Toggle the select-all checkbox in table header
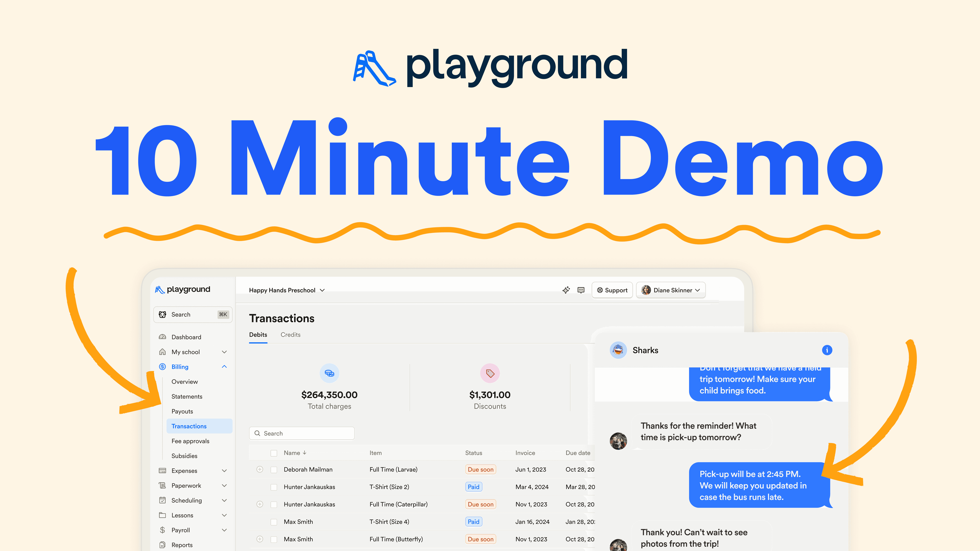Screen dimensions: 980x551 tap(274, 453)
